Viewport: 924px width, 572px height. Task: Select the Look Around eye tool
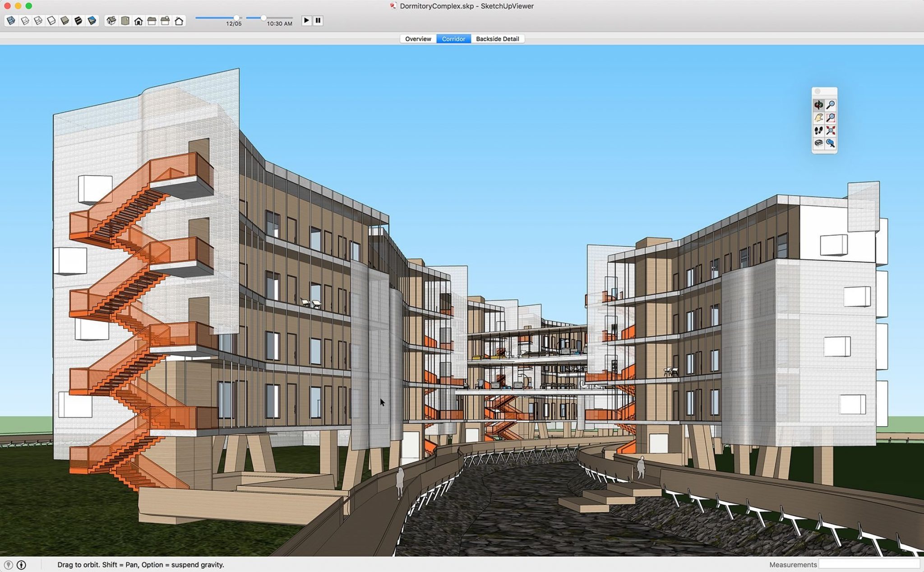pyautogui.click(x=819, y=143)
